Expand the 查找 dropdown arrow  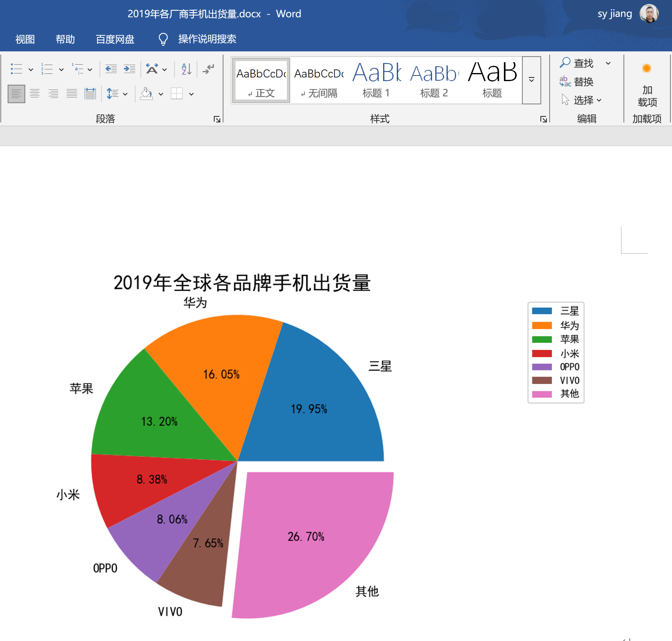tap(608, 63)
